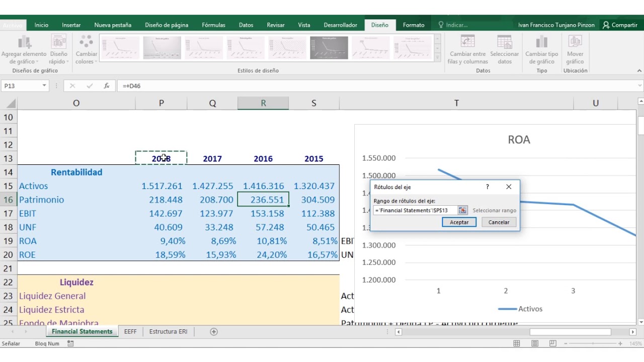Cancel the formula bar entry with X
The width and height of the screenshot is (644, 362).
tap(72, 86)
